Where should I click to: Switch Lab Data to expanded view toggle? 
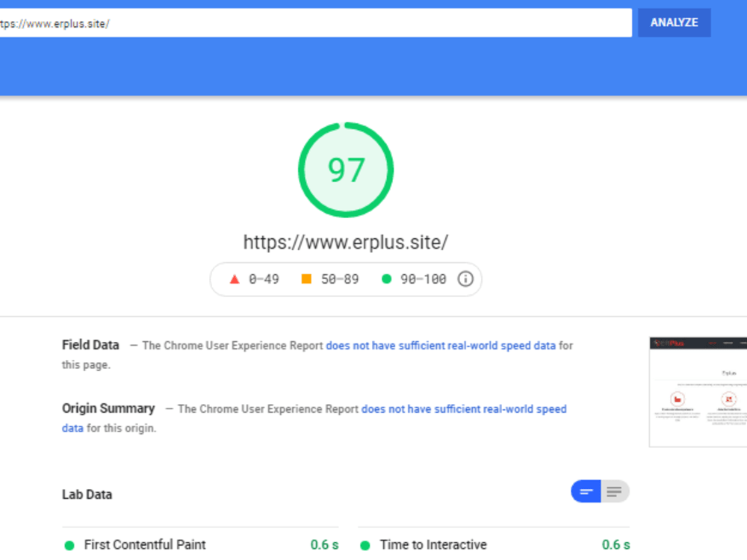point(615,491)
